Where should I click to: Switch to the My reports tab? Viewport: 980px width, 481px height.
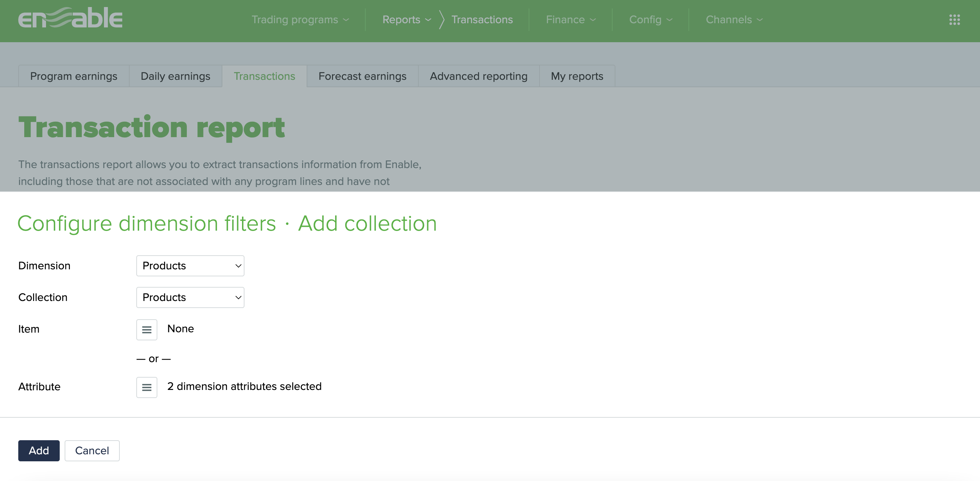577,76
